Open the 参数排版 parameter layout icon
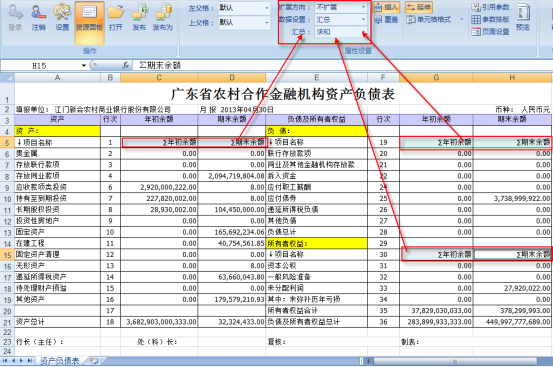 pyautogui.click(x=490, y=19)
